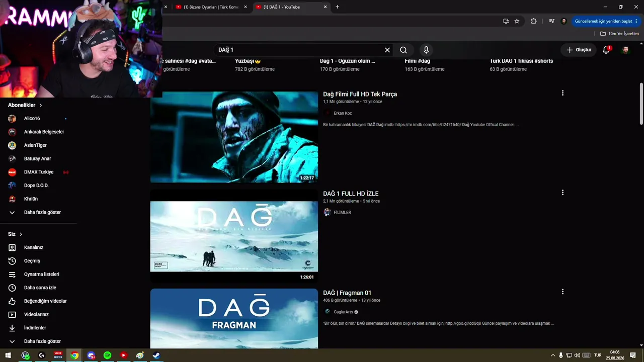Screen dimensions: 644x362
Task: Open Ankaralı Belgeselci subscription
Action: 38,132
